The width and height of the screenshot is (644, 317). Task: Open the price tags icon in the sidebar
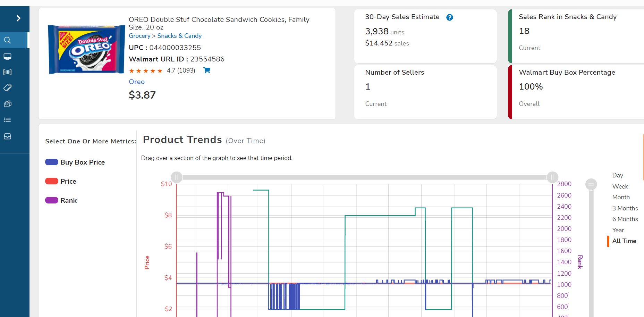click(x=7, y=87)
